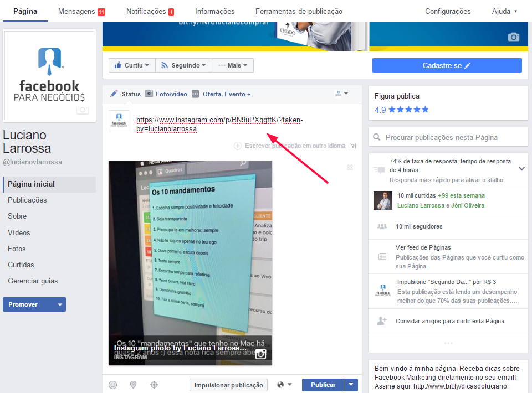Open the Notificações tab

click(150, 11)
